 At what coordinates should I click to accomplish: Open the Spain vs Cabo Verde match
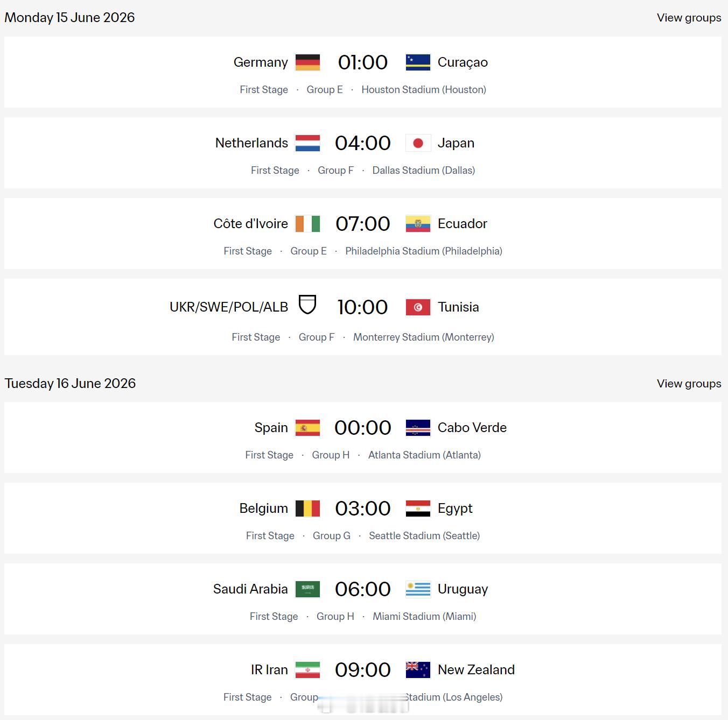(362, 428)
